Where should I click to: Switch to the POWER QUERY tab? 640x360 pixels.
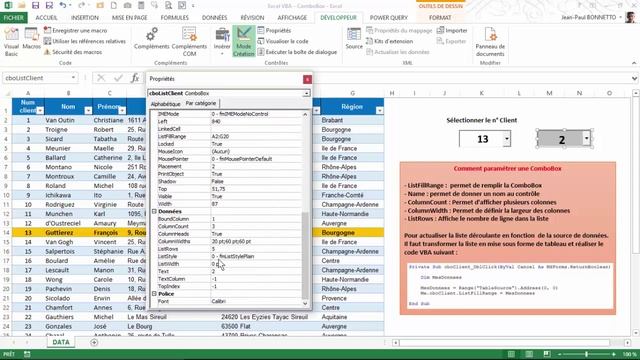389,18
